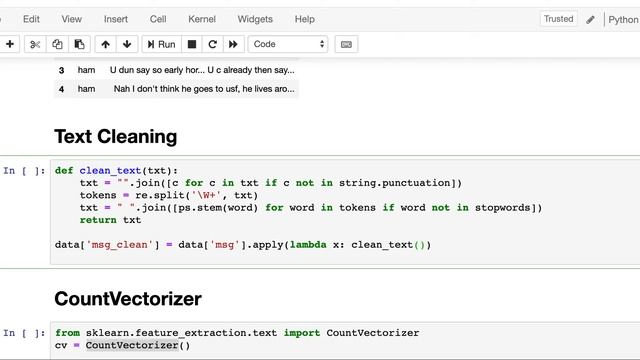
Task: Click the row index 4 cell
Action: coord(61,89)
